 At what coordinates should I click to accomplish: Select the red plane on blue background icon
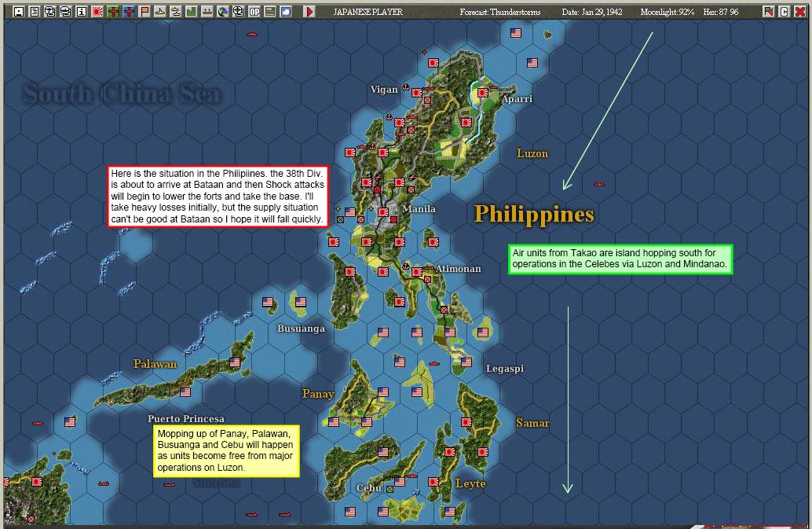[x=129, y=12]
